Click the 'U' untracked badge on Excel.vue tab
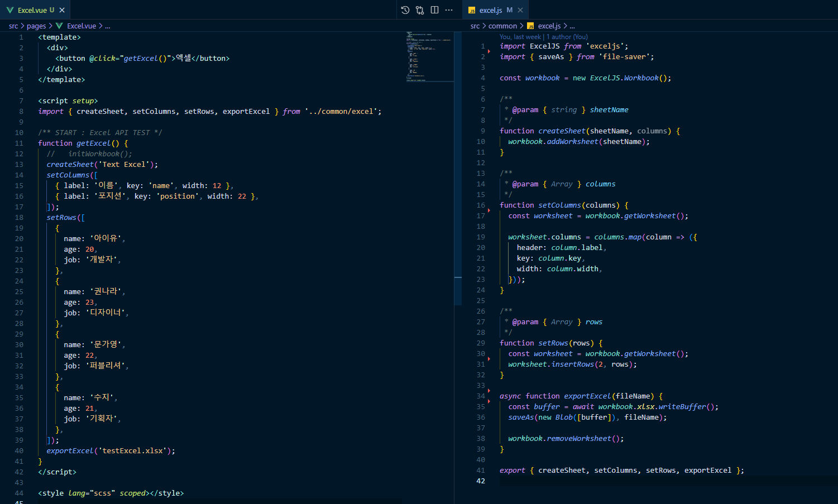 (52, 10)
